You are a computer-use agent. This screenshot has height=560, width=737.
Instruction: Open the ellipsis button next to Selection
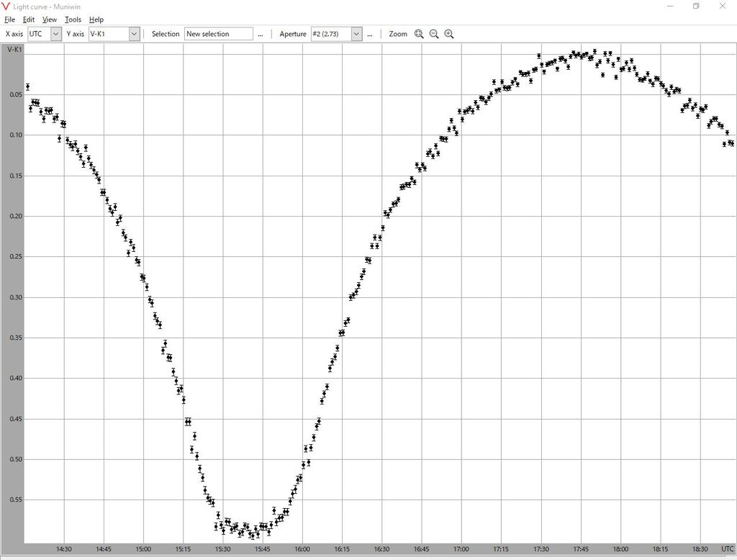(261, 34)
